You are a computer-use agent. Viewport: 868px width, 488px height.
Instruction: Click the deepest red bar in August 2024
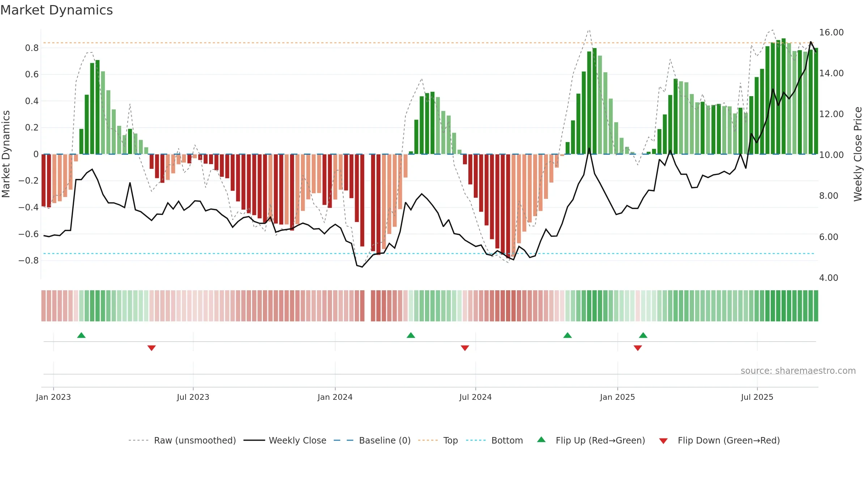pyautogui.click(x=508, y=206)
